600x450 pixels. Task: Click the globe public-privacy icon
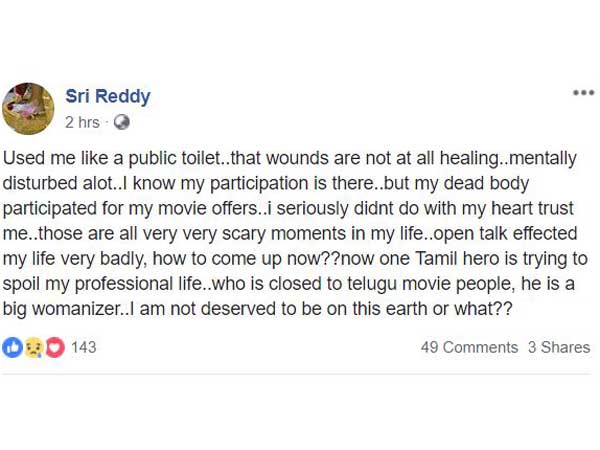122,122
